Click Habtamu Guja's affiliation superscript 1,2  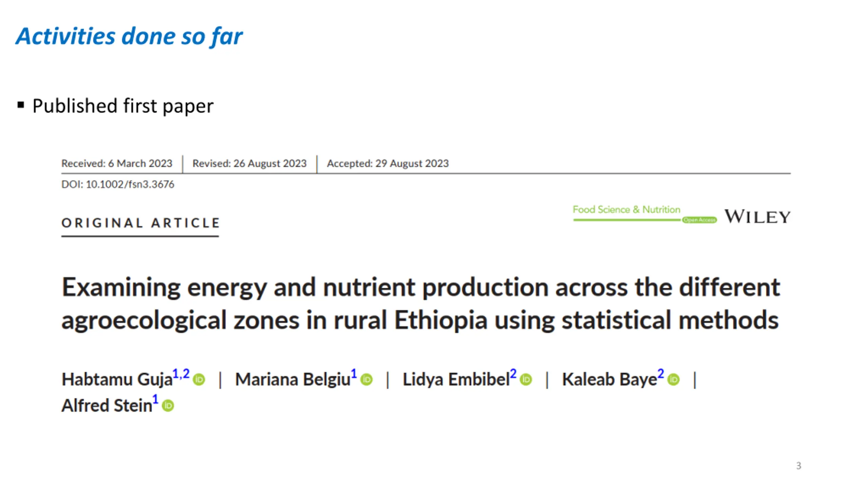[x=181, y=374]
